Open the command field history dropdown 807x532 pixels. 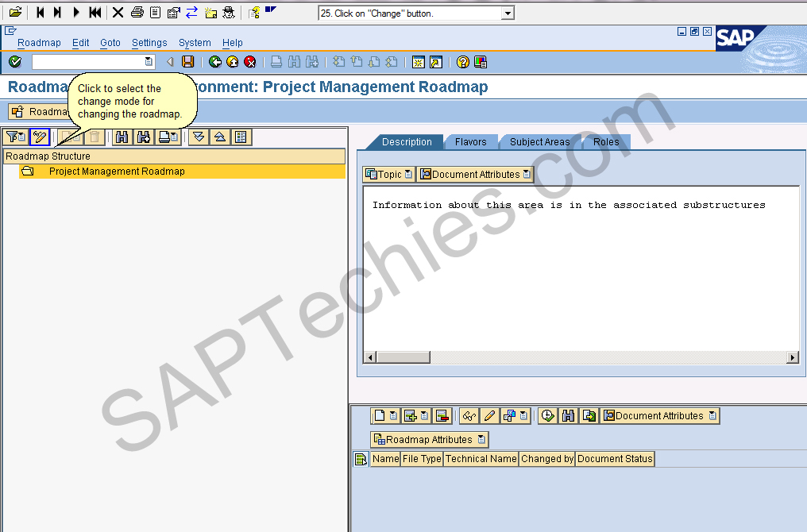coord(149,62)
